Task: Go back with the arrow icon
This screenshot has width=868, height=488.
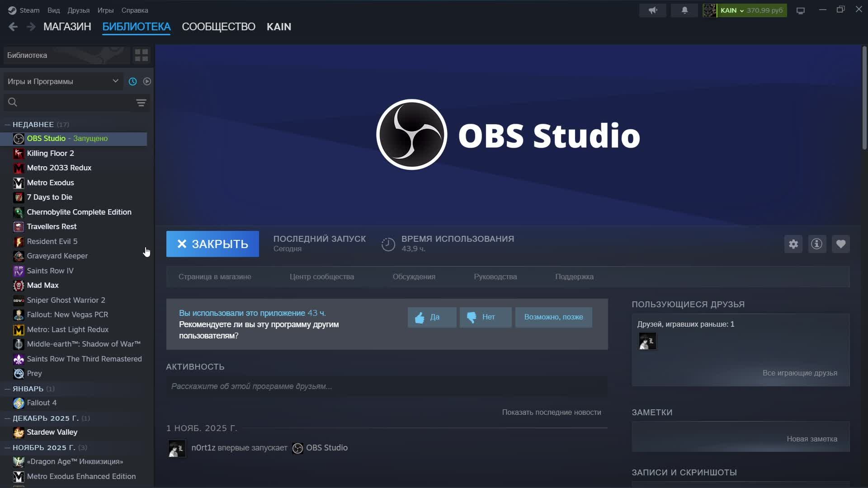Action: point(13,27)
